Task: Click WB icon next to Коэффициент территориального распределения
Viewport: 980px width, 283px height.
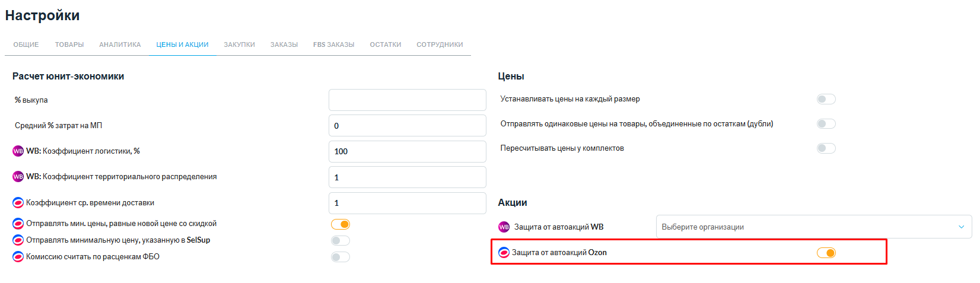Action: [x=18, y=177]
